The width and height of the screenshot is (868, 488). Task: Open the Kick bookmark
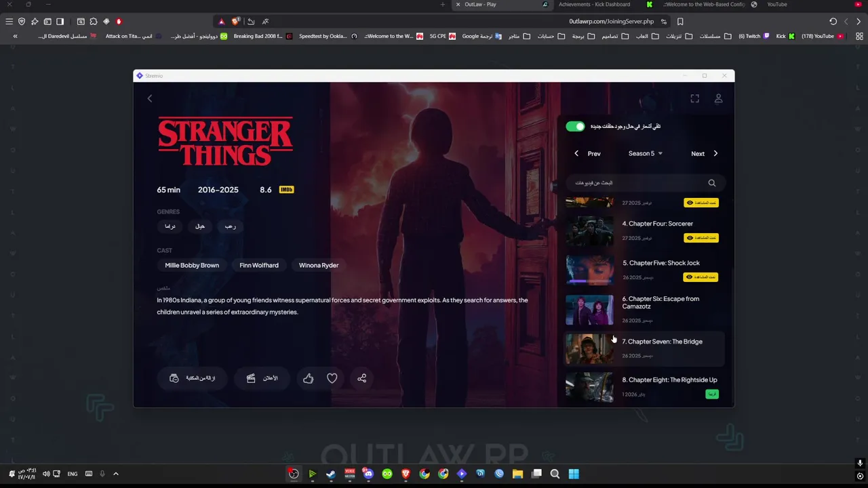785,36
